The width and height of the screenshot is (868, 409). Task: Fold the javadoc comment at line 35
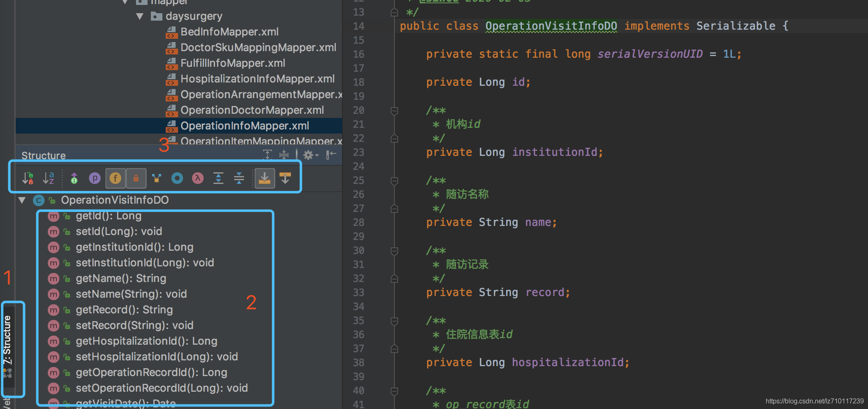point(394,321)
